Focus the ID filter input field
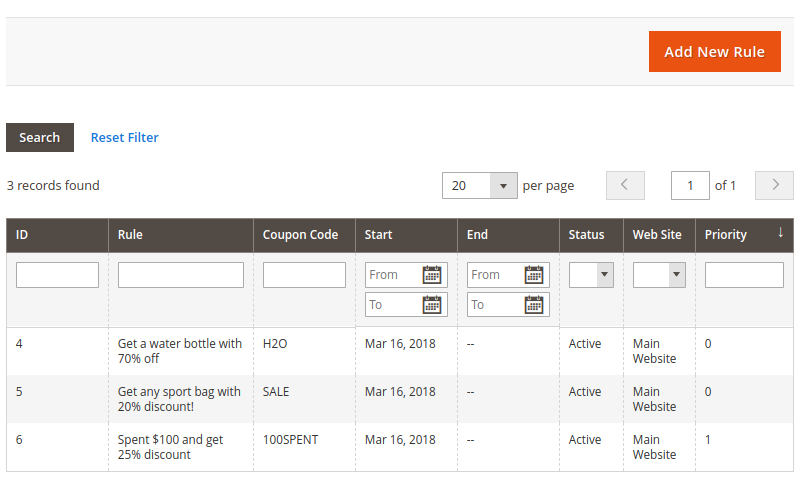The height and width of the screenshot is (500, 800). (57, 275)
